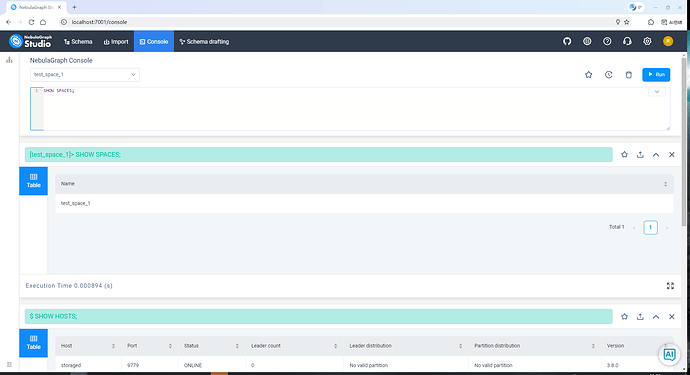690x375 pixels.
Task: Expand the editor chevron dropdown
Action: pyautogui.click(x=657, y=92)
